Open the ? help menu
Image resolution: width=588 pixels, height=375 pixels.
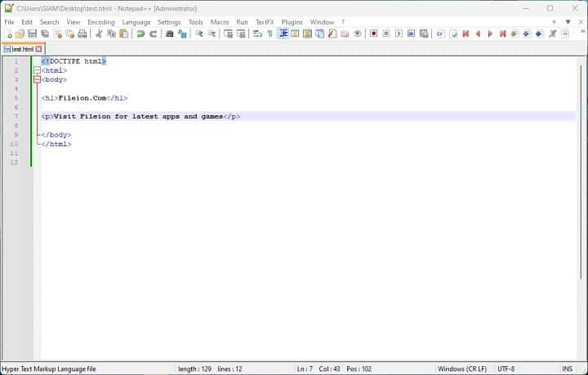click(x=343, y=22)
